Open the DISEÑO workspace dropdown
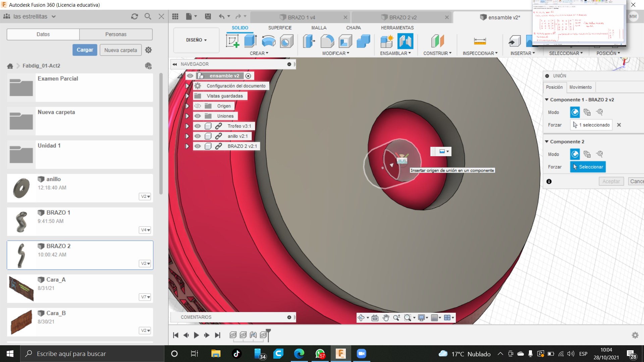644x362 pixels. [x=196, y=40]
